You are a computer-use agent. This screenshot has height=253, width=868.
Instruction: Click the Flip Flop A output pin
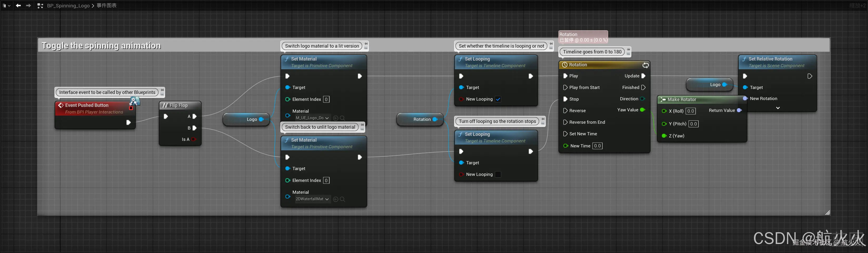[194, 117]
